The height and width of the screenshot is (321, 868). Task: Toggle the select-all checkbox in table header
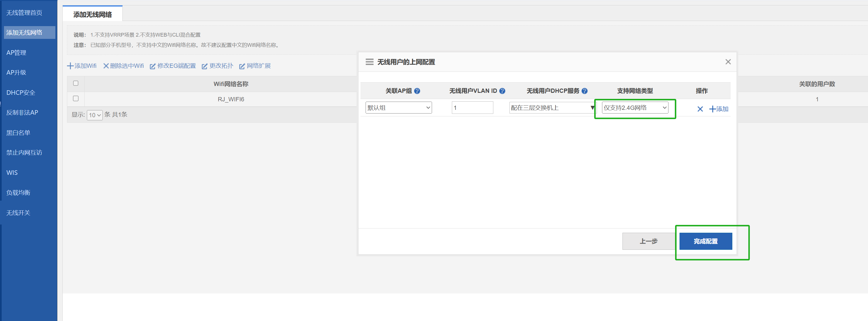coord(76,83)
